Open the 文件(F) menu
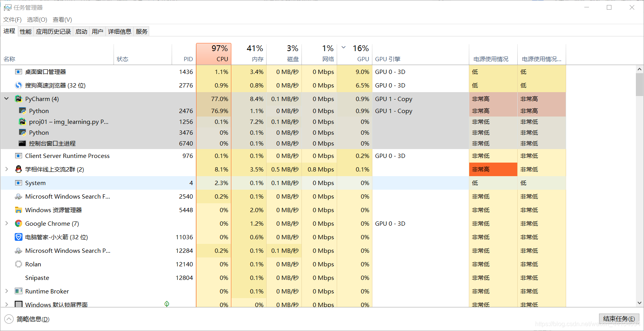The height and width of the screenshot is (331, 644). (12, 19)
